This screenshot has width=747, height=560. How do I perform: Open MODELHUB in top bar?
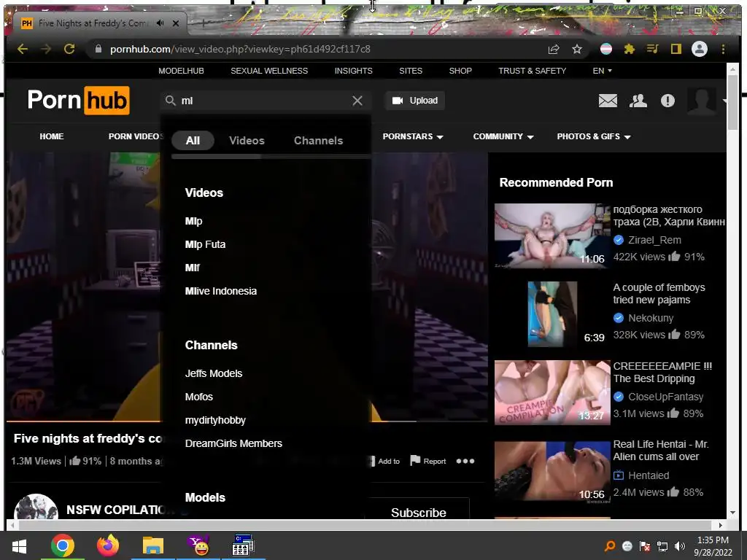click(181, 71)
